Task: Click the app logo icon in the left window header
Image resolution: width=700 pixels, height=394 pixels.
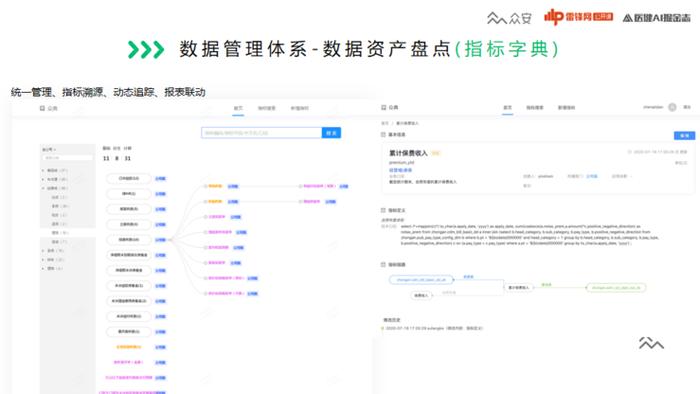Action: click(x=42, y=108)
